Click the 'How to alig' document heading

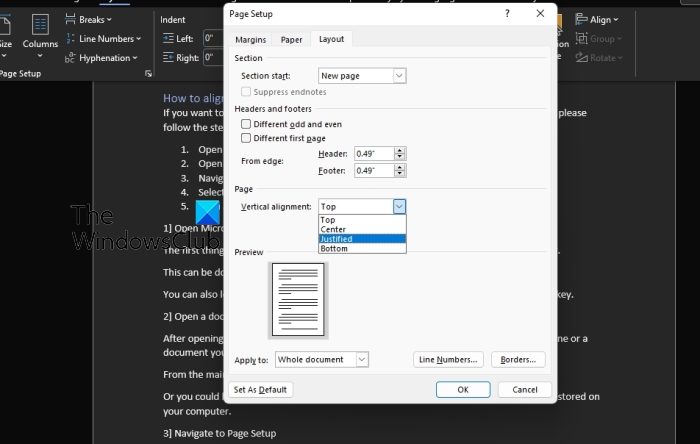tap(193, 98)
